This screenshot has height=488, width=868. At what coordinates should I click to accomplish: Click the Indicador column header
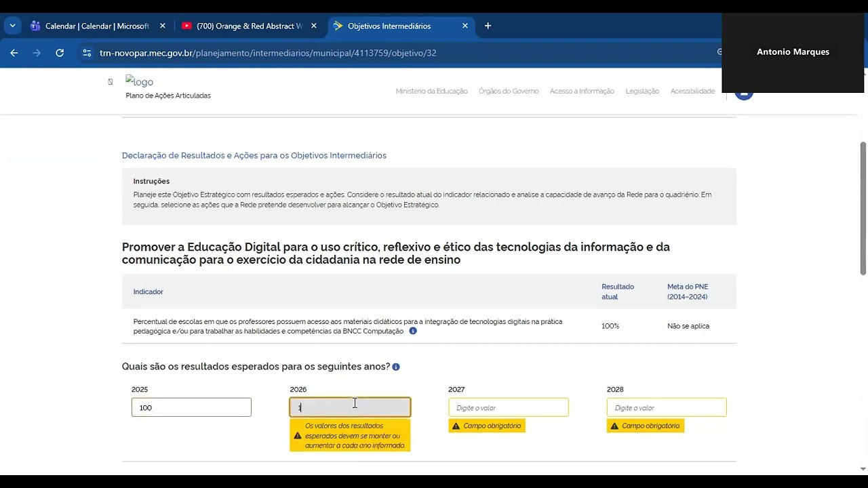pos(148,291)
